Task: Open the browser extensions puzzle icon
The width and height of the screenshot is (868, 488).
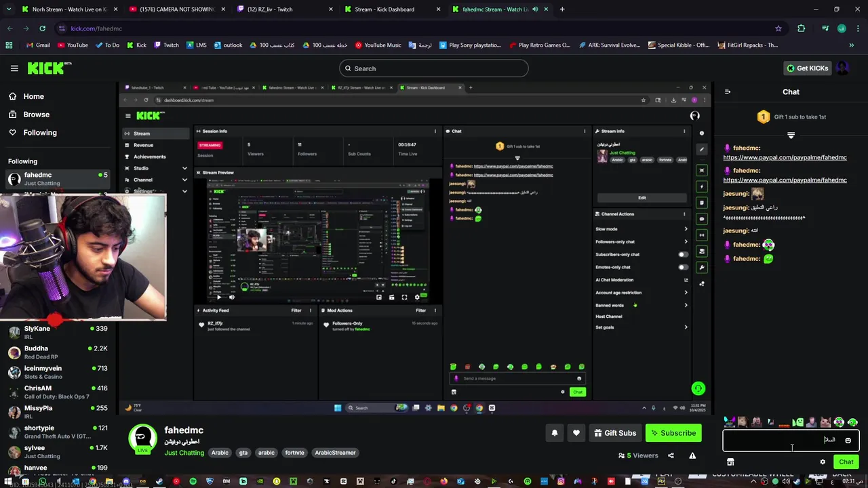Action: (x=802, y=28)
